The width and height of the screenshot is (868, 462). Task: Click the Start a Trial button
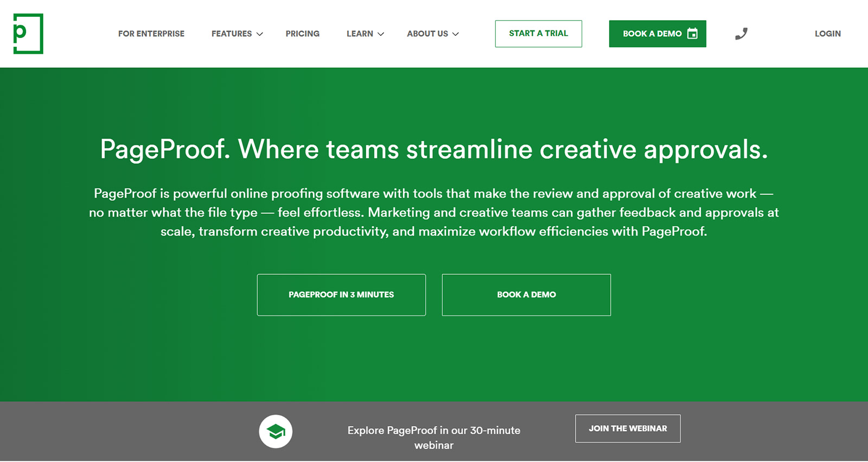pos(539,34)
